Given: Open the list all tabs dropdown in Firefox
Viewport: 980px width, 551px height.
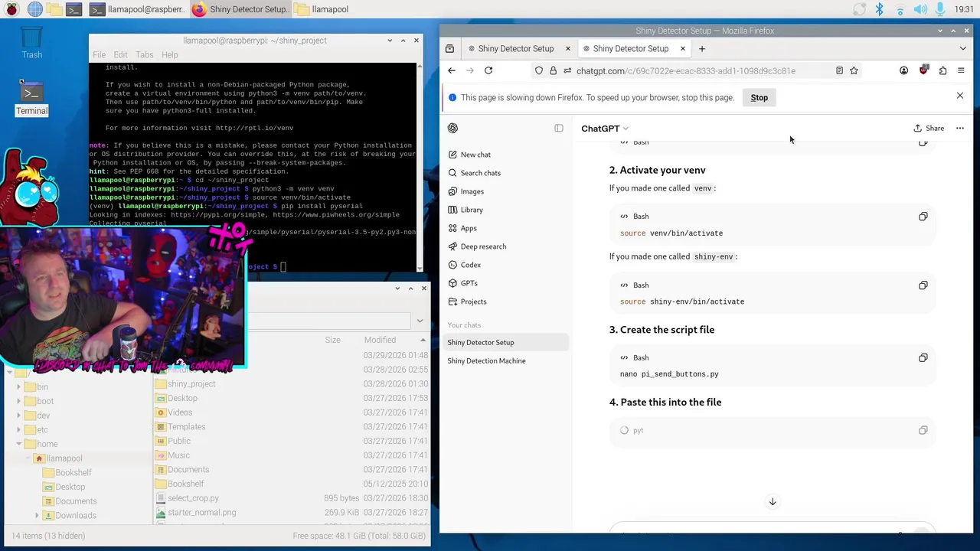Looking at the screenshot, I should pos(963,48).
